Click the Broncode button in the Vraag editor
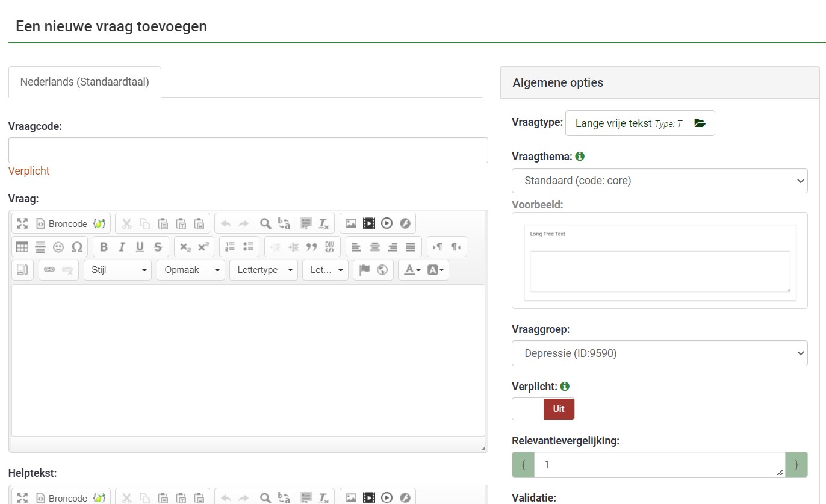 point(61,224)
